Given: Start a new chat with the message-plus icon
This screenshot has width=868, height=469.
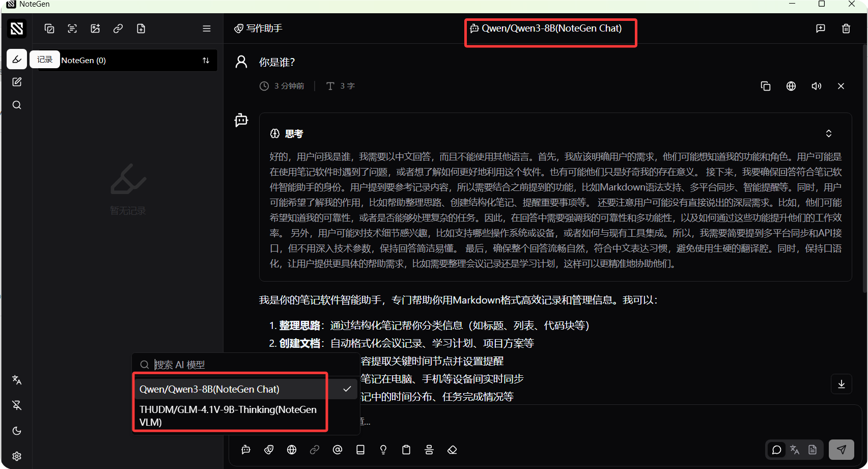Looking at the screenshot, I should pos(821,29).
